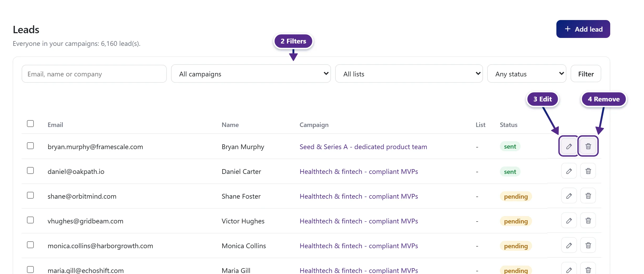The height and width of the screenshot is (274, 644).
Task: Apply filters with the Filter button
Action: pyautogui.click(x=586, y=74)
